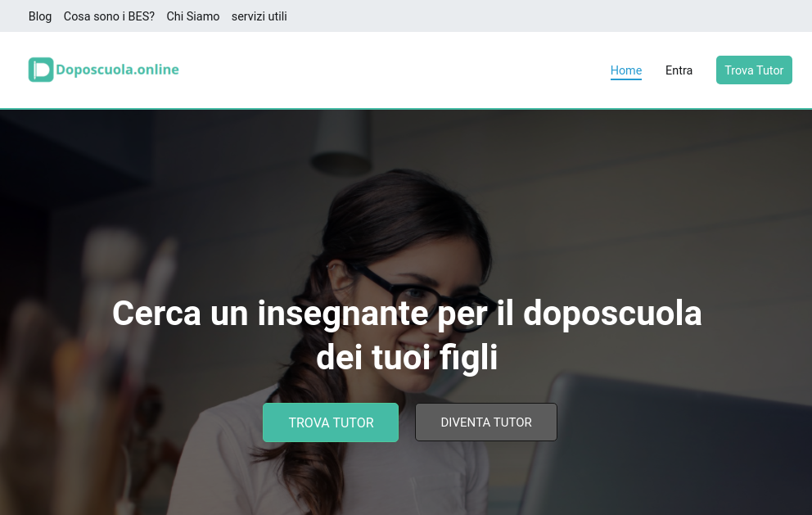Click the header Trova Tutor button
The image size is (812, 515).
point(754,70)
